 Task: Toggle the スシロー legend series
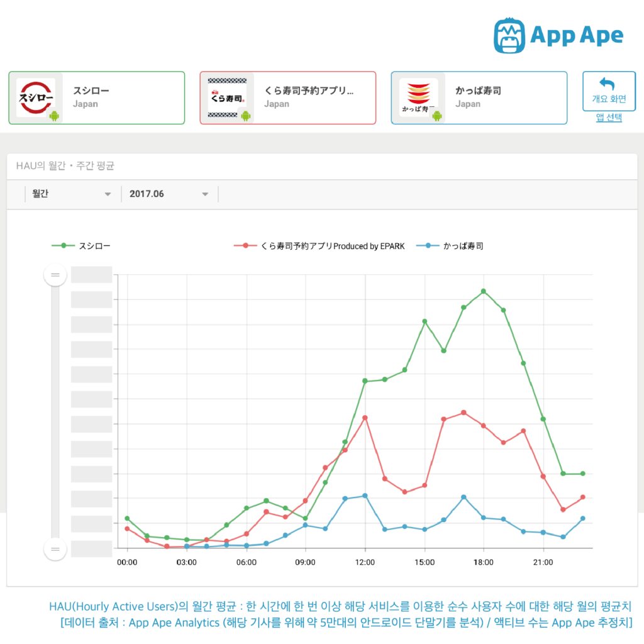(81, 246)
